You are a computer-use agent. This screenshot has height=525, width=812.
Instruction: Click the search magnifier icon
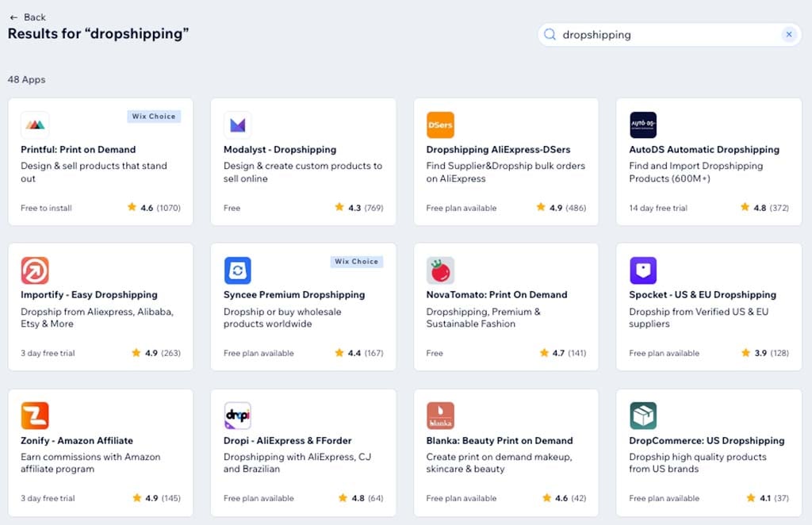pyautogui.click(x=550, y=35)
